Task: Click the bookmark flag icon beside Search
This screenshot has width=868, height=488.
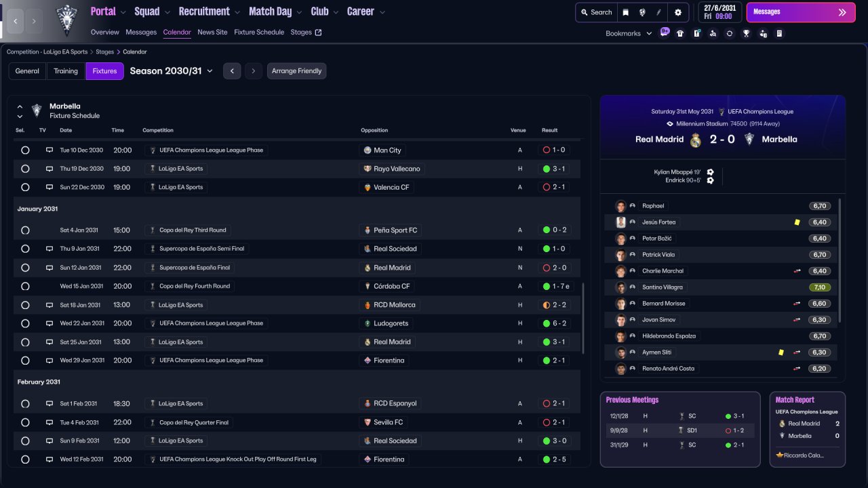Action: 625,12
